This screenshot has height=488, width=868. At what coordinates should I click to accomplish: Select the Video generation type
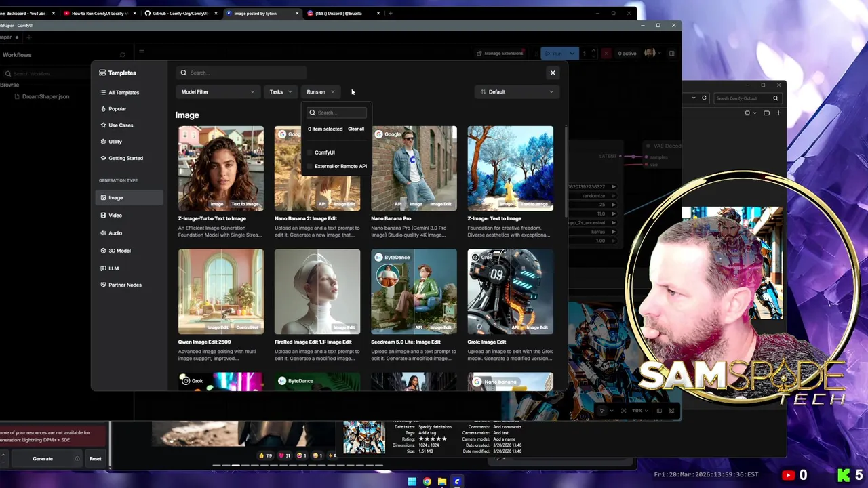pos(130,215)
